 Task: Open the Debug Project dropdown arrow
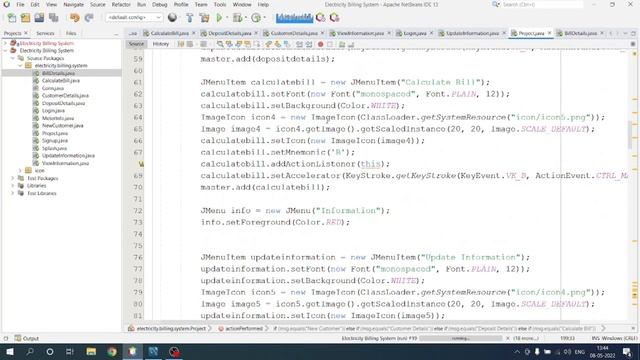(x=245, y=18)
